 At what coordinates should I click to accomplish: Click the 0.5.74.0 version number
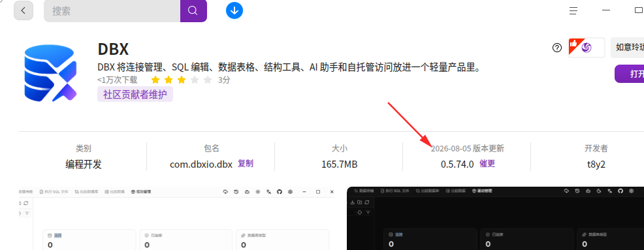(x=457, y=164)
